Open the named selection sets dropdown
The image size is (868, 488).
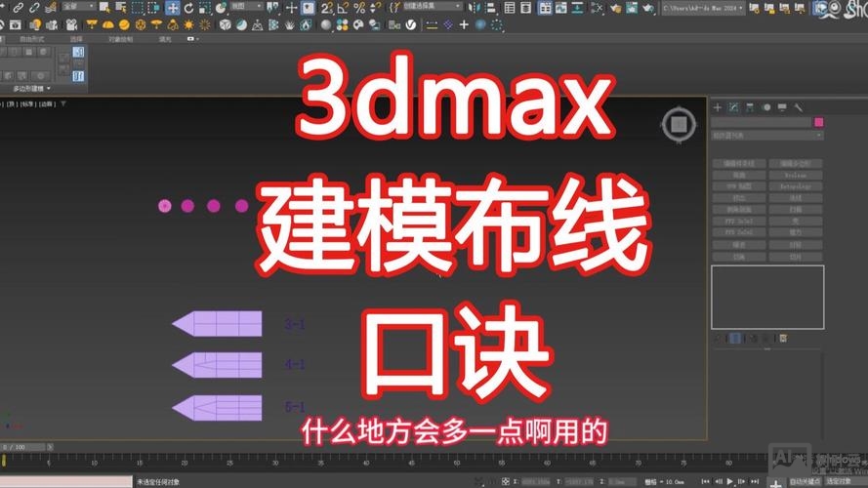pos(432,7)
